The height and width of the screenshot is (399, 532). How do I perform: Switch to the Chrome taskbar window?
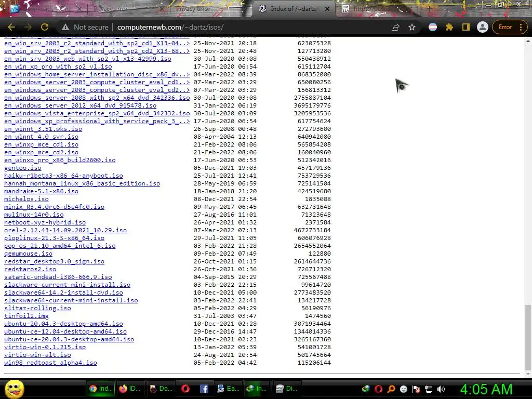click(x=100, y=389)
